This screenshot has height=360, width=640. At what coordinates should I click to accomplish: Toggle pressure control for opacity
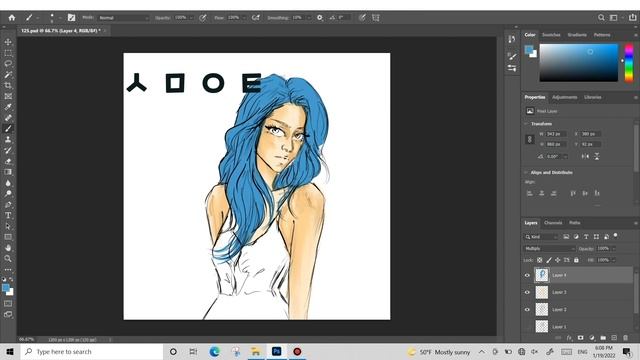[x=202, y=18]
